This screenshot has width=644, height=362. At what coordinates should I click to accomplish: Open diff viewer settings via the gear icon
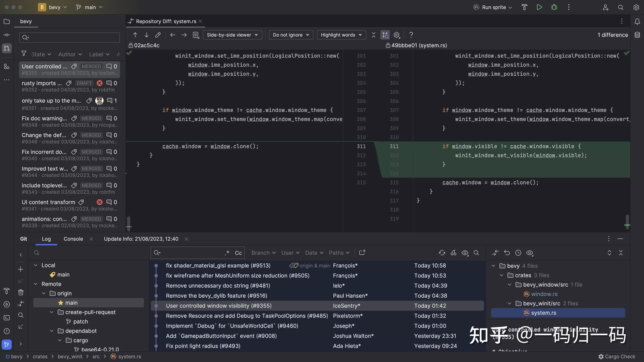pyautogui.click(x=397, y=35)
